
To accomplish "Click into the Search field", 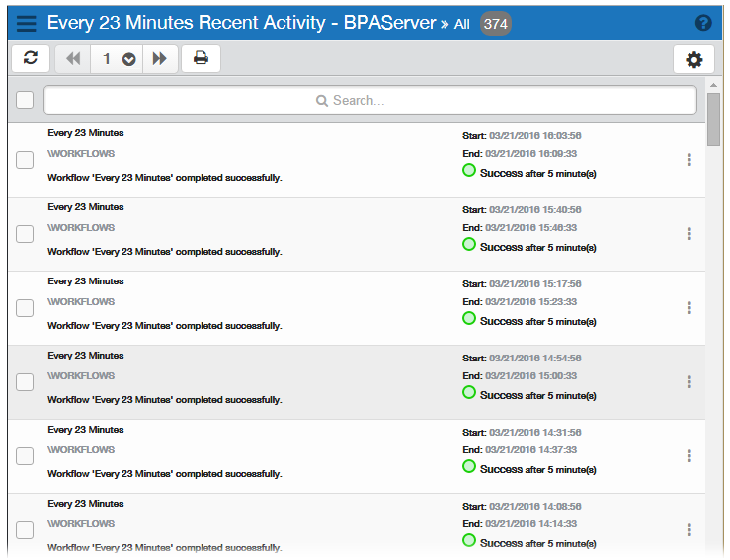I will (370, 100).
